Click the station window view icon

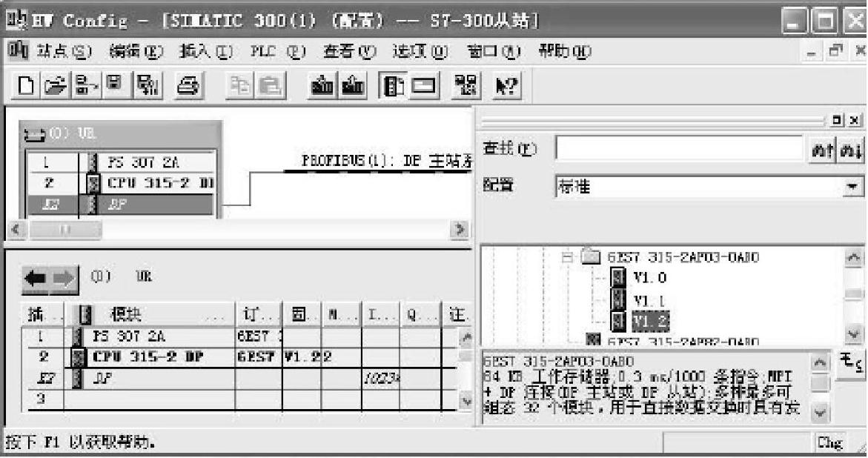(423, 86)
